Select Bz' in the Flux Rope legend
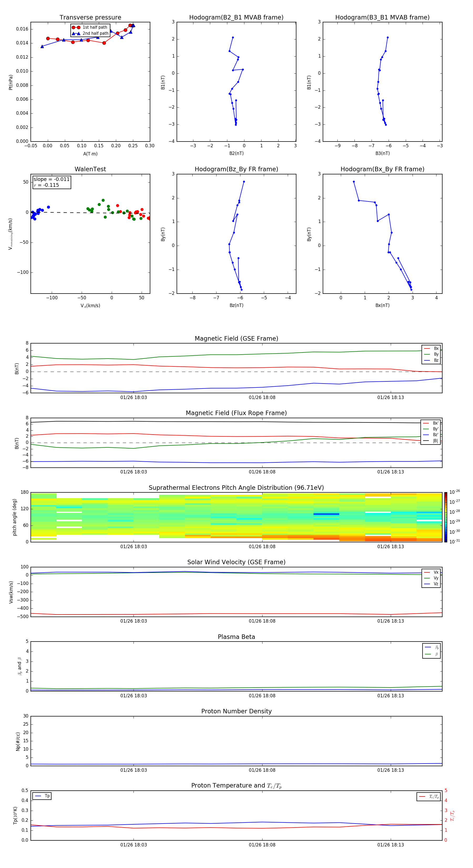The image size is (473, 868). [431, 435]
